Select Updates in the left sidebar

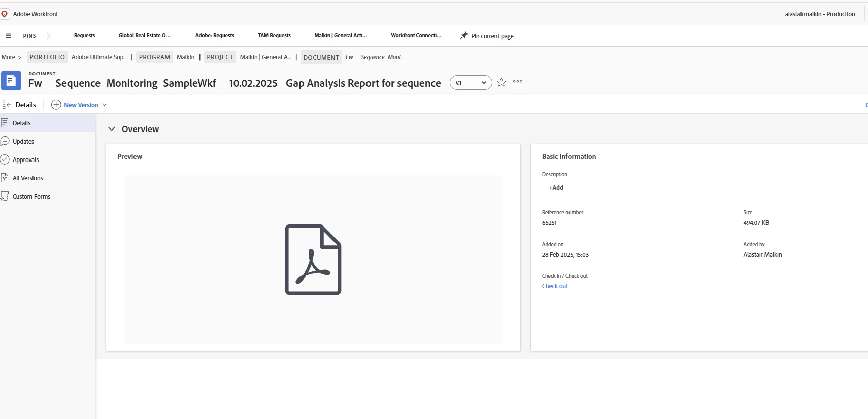click(x=23, y=141)
